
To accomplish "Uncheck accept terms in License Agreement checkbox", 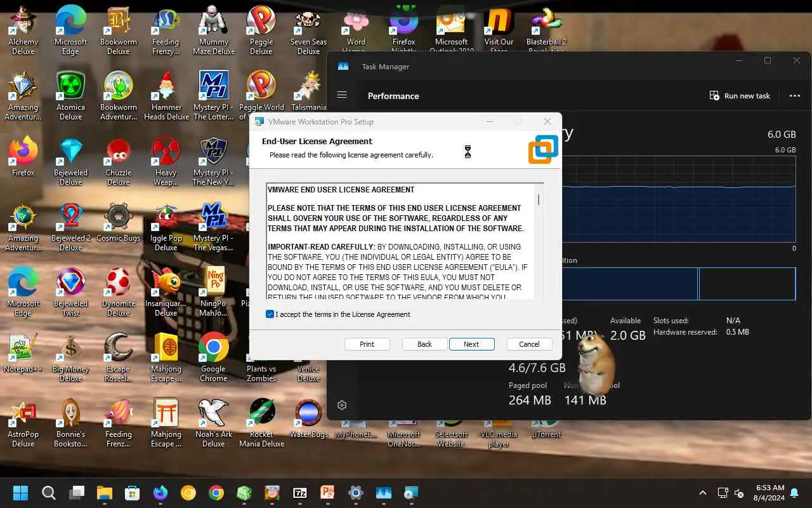I will [270, 314].
